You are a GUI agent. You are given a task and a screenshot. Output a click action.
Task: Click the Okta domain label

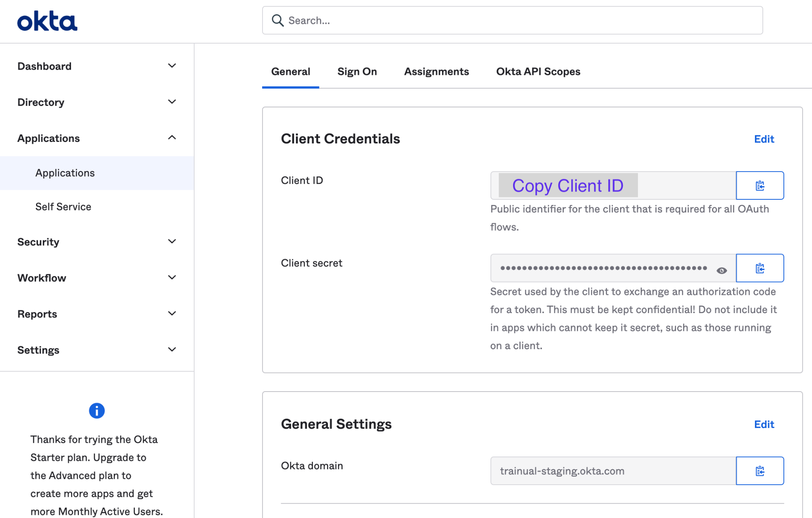click(x=312, y=466)
